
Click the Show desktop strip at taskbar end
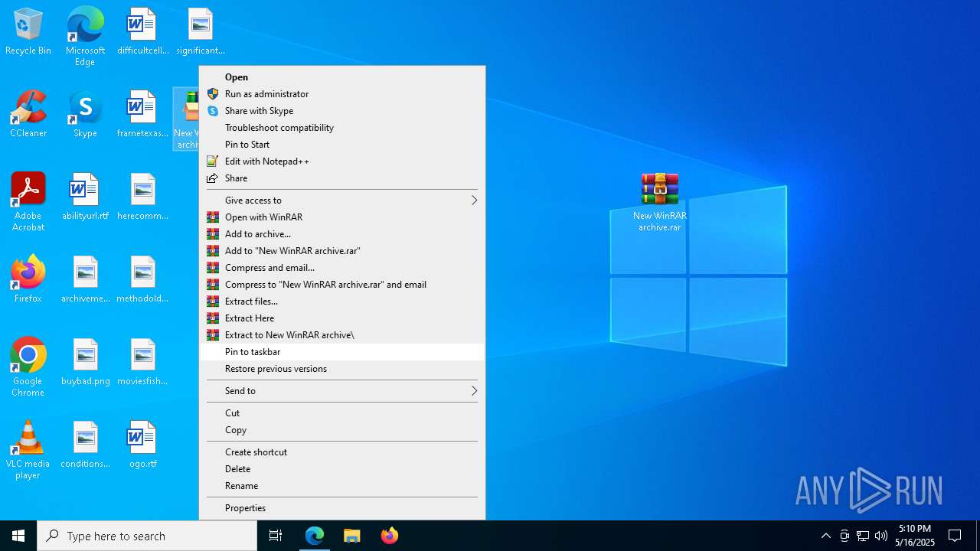click(978, 536)
